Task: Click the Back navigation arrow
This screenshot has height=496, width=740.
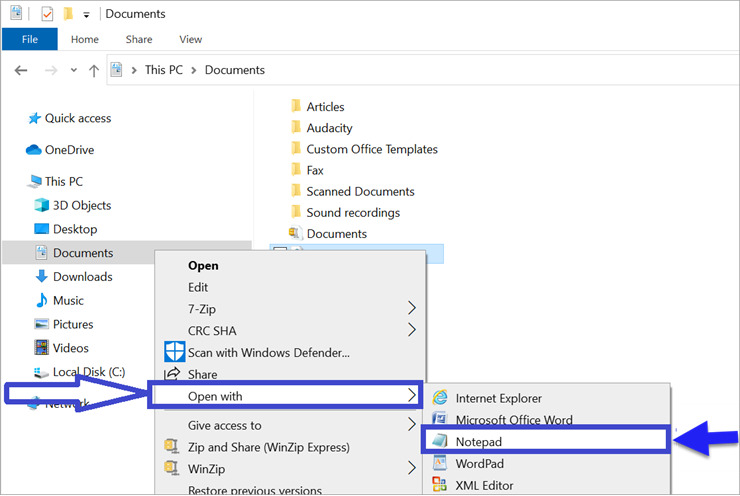Action: [21, 71]
